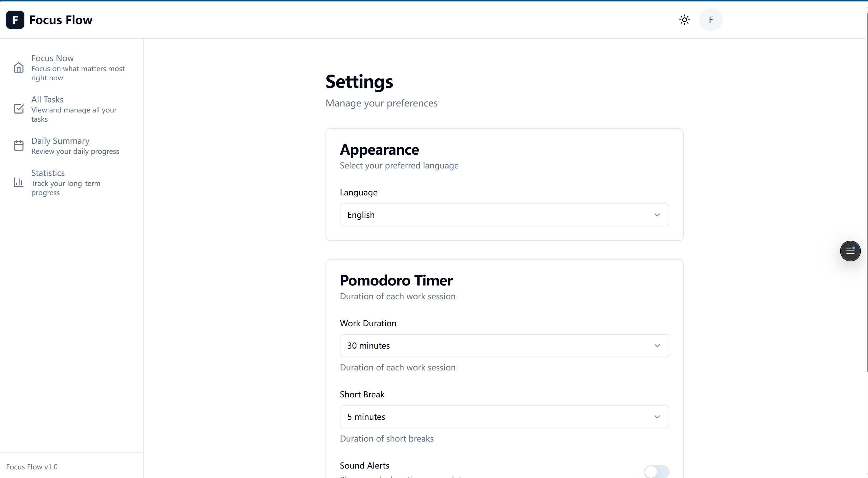Go to the Statistics page

pyautogui.click(x=48, y=172)
